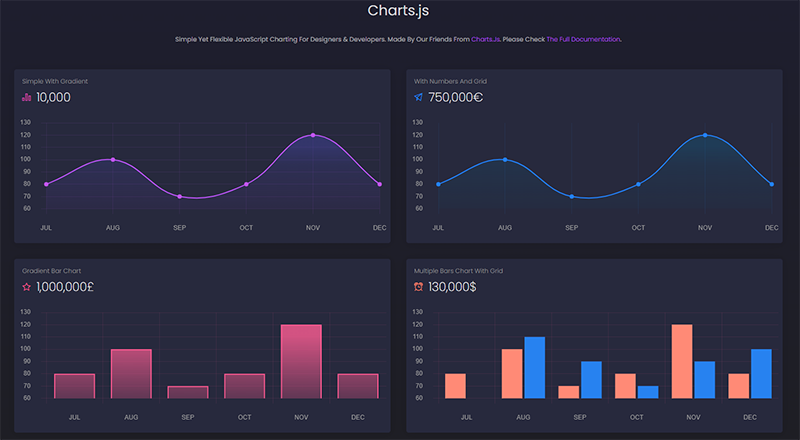This screenshot has width=800, height=440.
Task: Click the 'Simple With Gradient' card title
Action: tap(55, 81)
